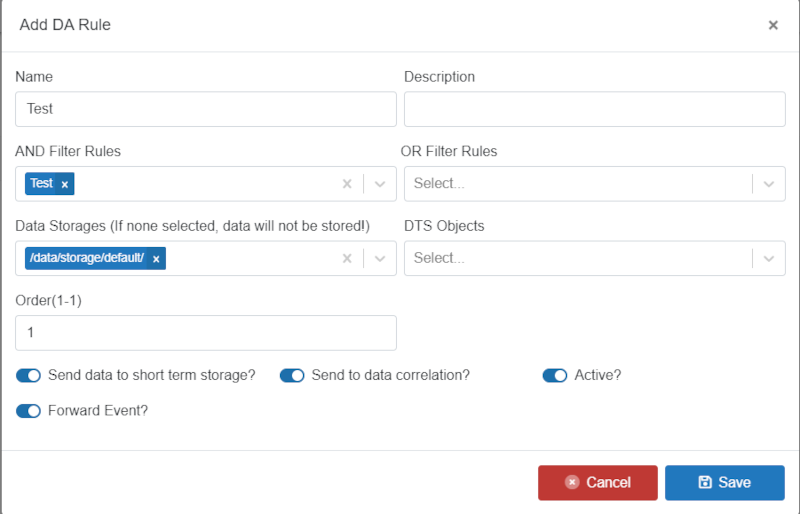
Task: Remove the Test tag from AND Filter Rules
Action: (x=65, y=184)
